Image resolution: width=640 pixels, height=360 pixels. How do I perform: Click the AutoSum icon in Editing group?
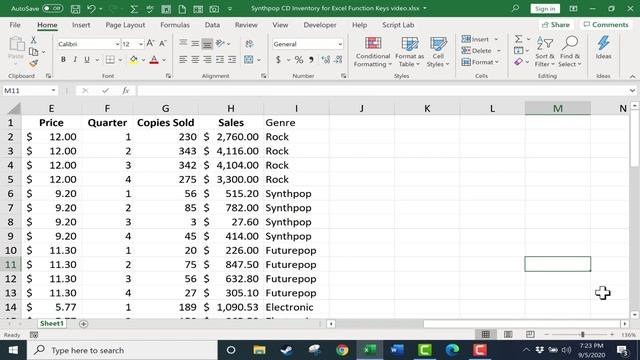click(x=518, y=39)
